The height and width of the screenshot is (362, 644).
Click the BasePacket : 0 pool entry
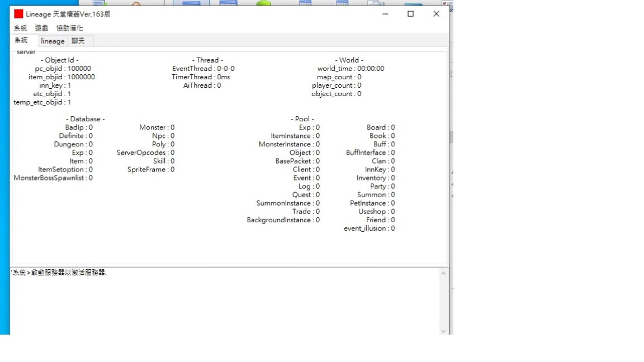[297, 161]
